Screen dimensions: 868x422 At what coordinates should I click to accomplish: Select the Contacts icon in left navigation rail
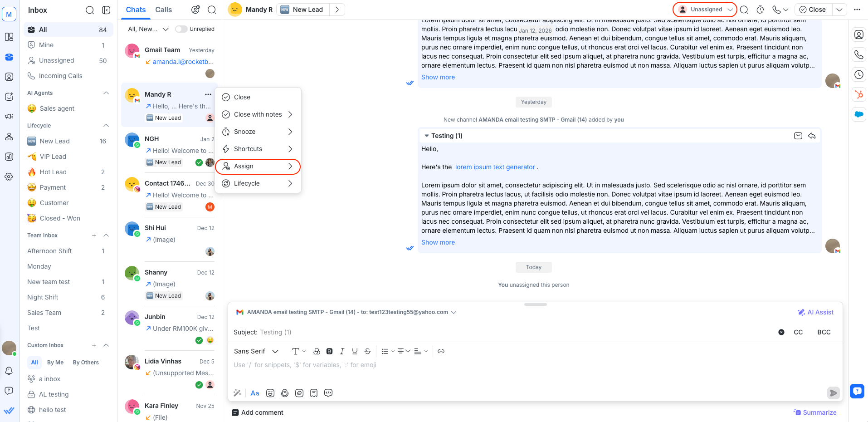9,77
